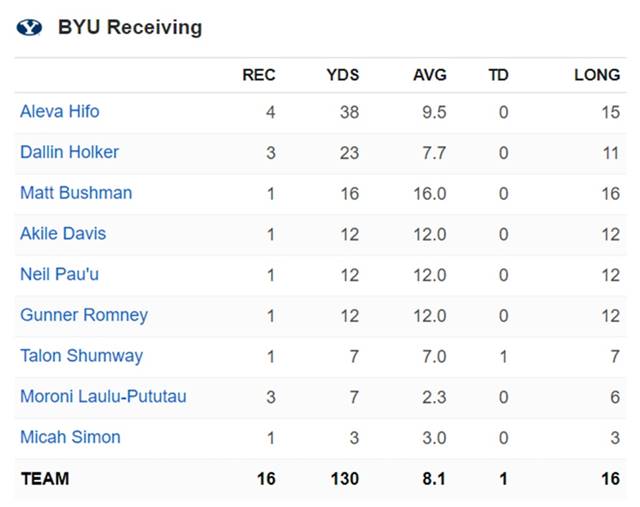The width and height of the screenshot is (640, 507).
Task: Open Dallin Holker player page
Action: pyautogui.click(x=69, y=152)
